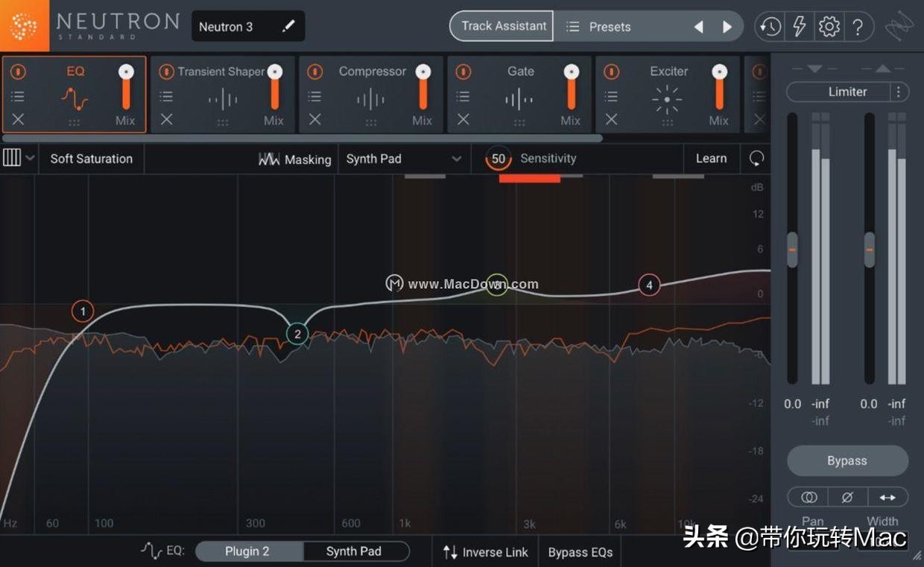Open the Undo History panel icon
This screenshot has width=924, height=567.
coord(769,26)
